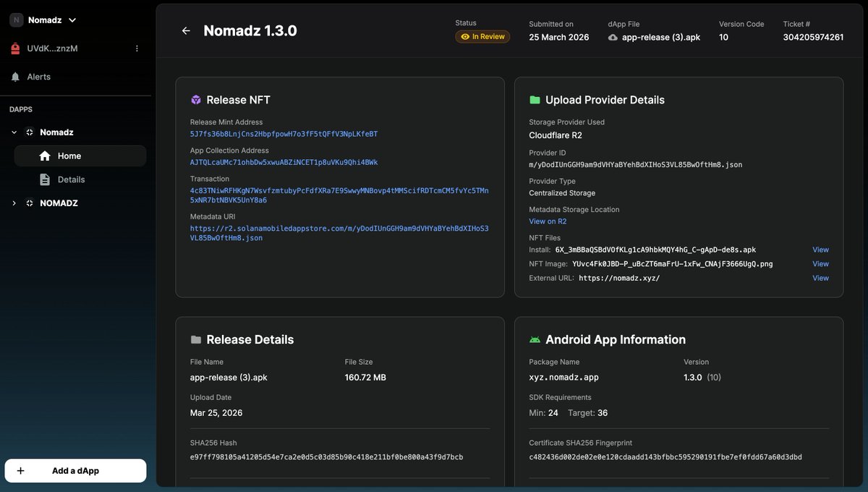
Task: Click the Home house icon
Action: point(45,156)
